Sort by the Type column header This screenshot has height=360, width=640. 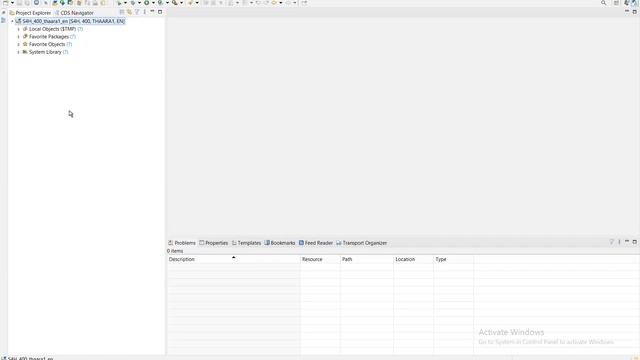tap(453, 259)
